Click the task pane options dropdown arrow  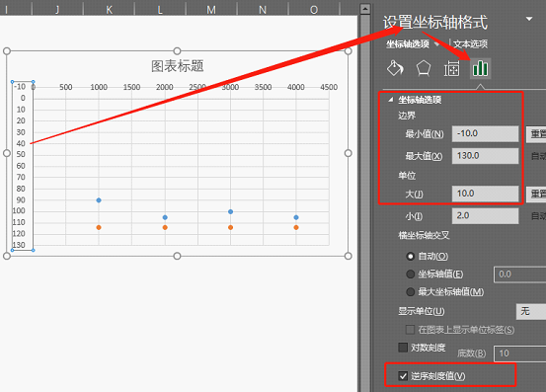(x=529, y=19)
